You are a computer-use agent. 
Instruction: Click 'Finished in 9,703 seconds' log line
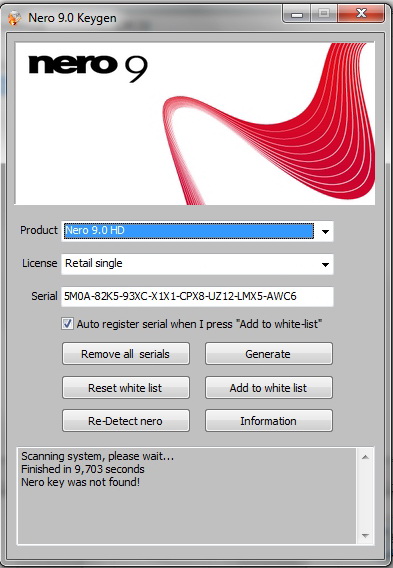[83, 469]
